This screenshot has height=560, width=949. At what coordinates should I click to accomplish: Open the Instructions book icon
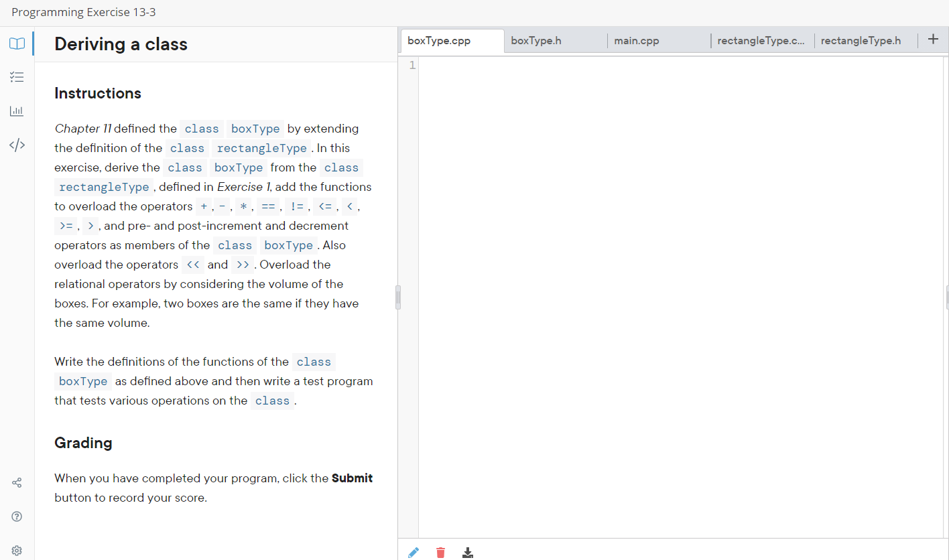17,43
